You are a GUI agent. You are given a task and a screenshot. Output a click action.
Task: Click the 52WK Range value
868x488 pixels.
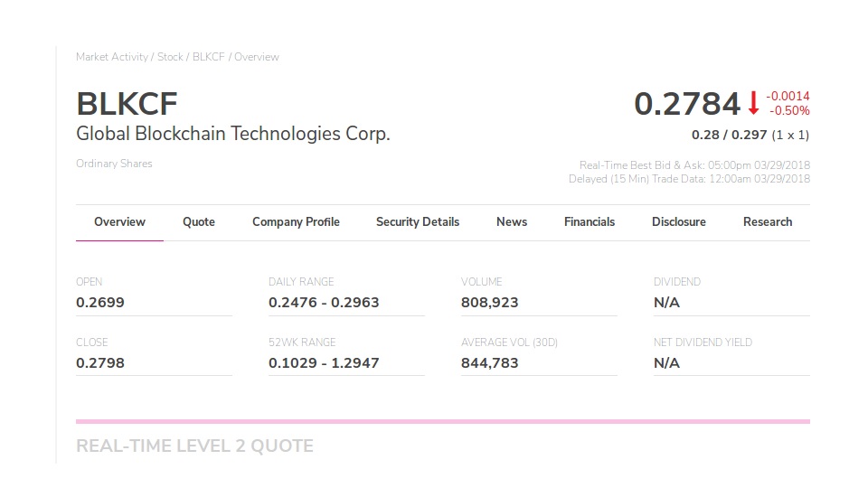tap(324, 363)
